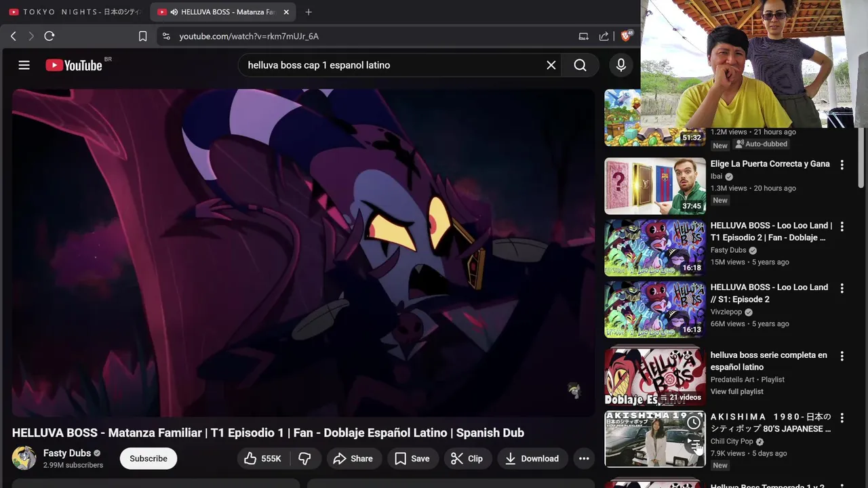Open options for Elige La Puerta Correcta video
868x488 pixels.
pyautogui.click(x=842, y=165)
